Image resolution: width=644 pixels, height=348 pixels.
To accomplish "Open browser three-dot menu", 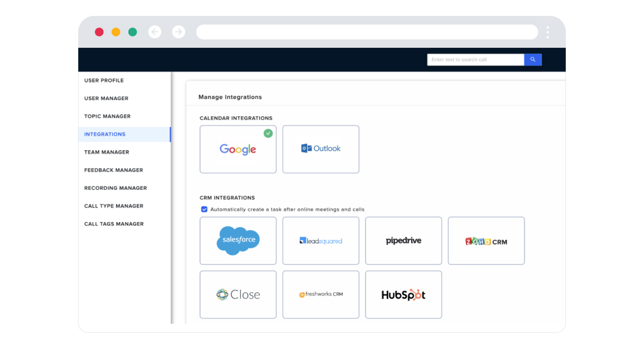I will pyautogui.click(x=547, y=32).
